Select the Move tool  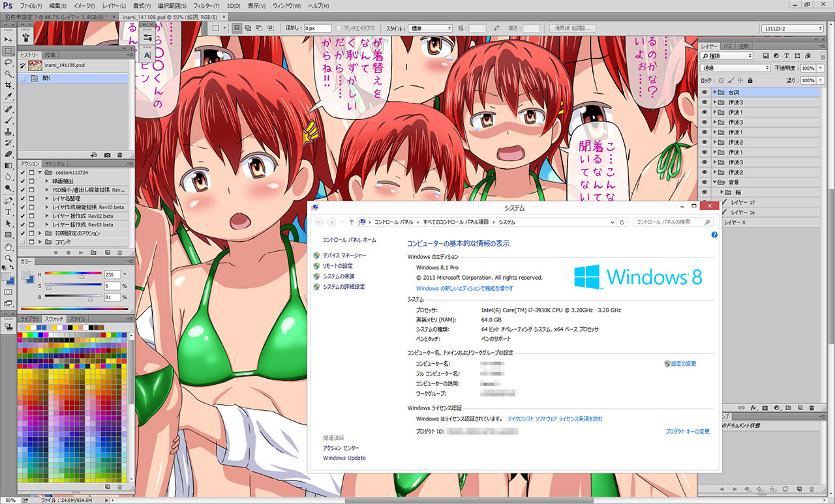[x=8, y=39]
